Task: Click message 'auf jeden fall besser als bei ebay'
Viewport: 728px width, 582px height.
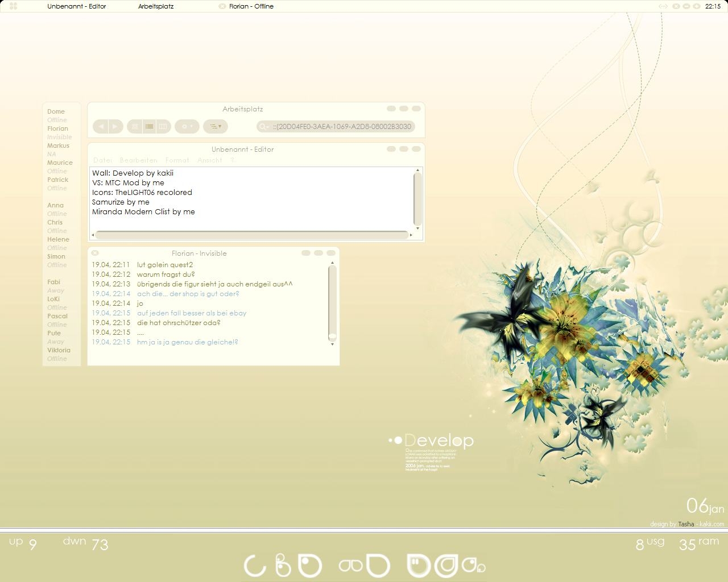Action: click(192, 313)
